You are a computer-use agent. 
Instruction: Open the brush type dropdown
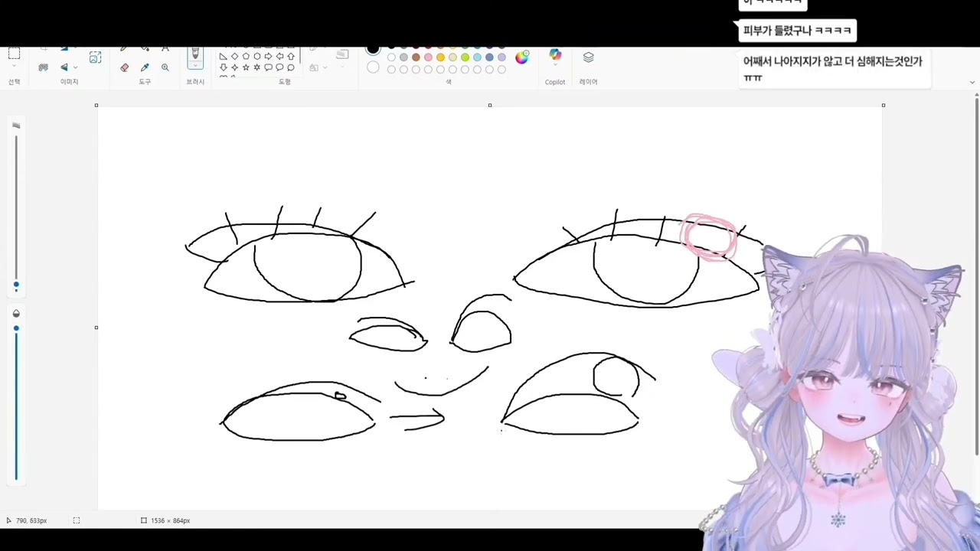tap(195, 67)
